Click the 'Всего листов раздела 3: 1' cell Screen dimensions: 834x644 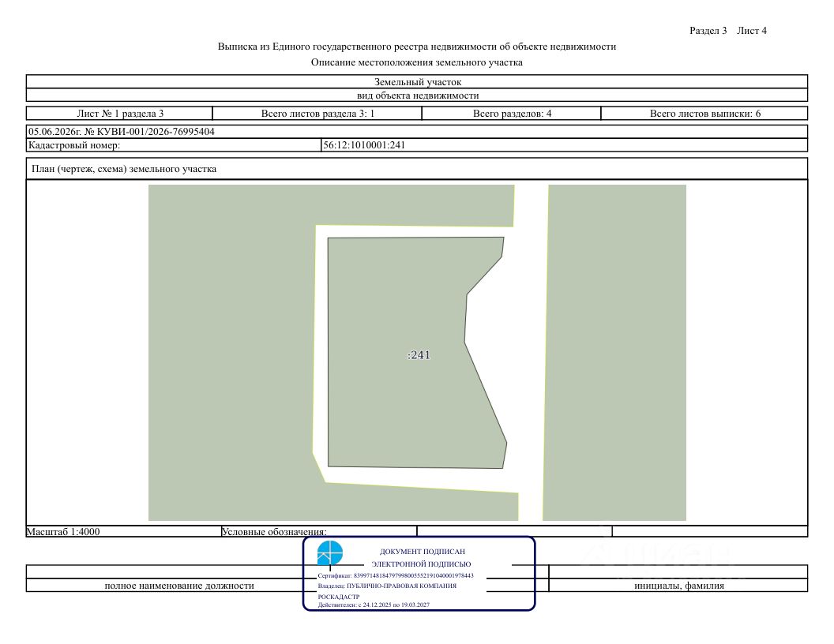pos(317,113)
